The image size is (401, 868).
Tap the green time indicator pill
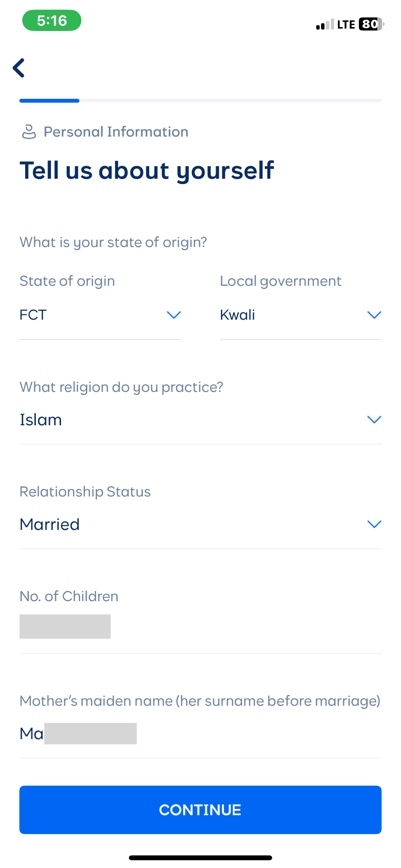pos(52,21)
